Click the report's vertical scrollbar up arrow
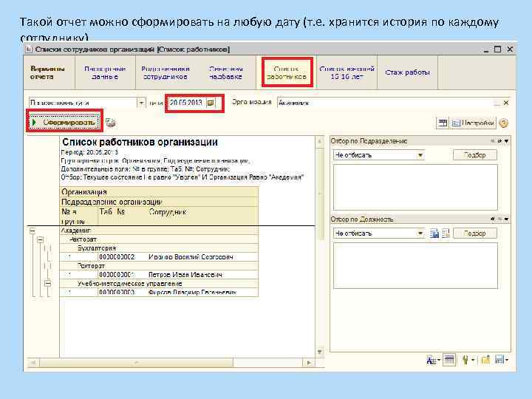The image size is (532, 399). 320,142
